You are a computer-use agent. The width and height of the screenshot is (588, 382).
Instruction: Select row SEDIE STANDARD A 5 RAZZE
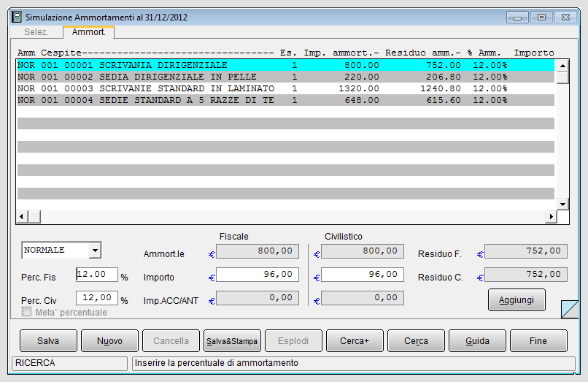coord(285,100)
